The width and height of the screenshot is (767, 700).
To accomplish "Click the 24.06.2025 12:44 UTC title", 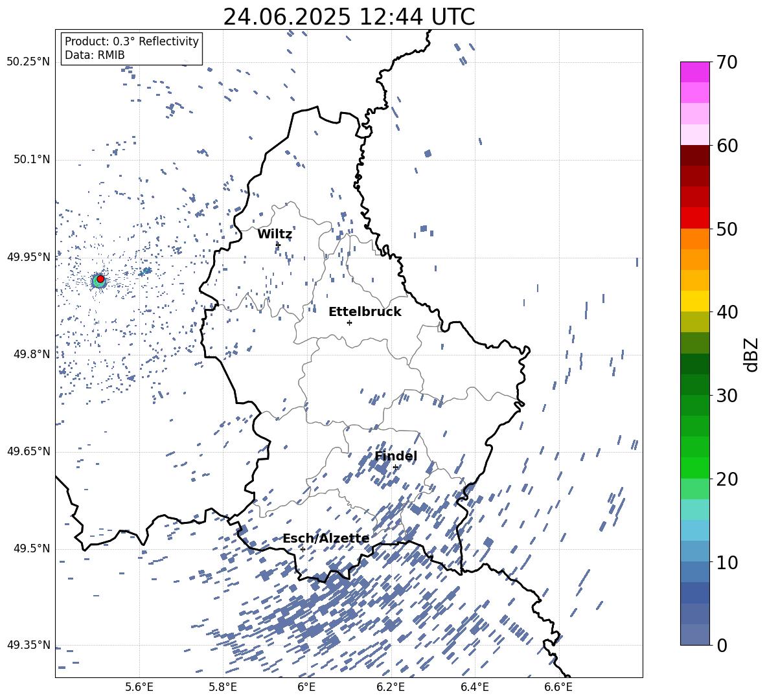I will tap(349, 17).
